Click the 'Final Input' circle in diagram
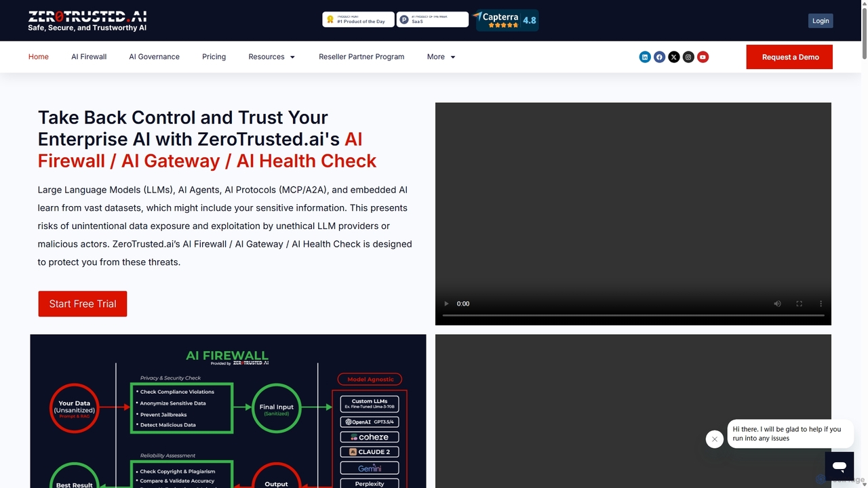 point(277,407)
